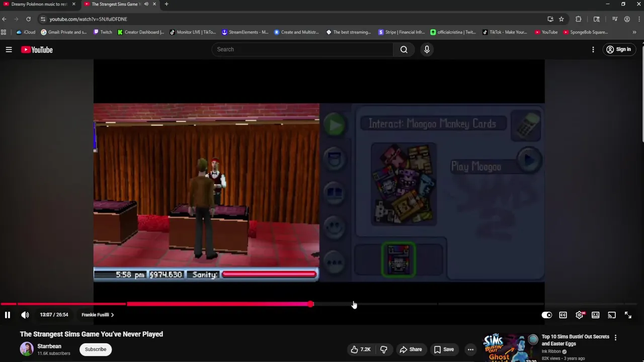
Task: Open Top 10 Sims Bustin' Out Secrets title
Action: point(576,340)
